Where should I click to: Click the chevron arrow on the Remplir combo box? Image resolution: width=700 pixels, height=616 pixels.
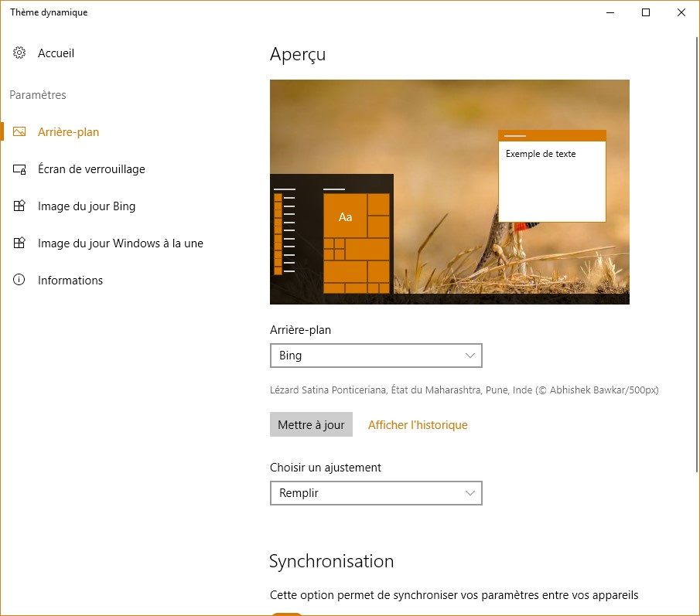click(x=470, y=493)
